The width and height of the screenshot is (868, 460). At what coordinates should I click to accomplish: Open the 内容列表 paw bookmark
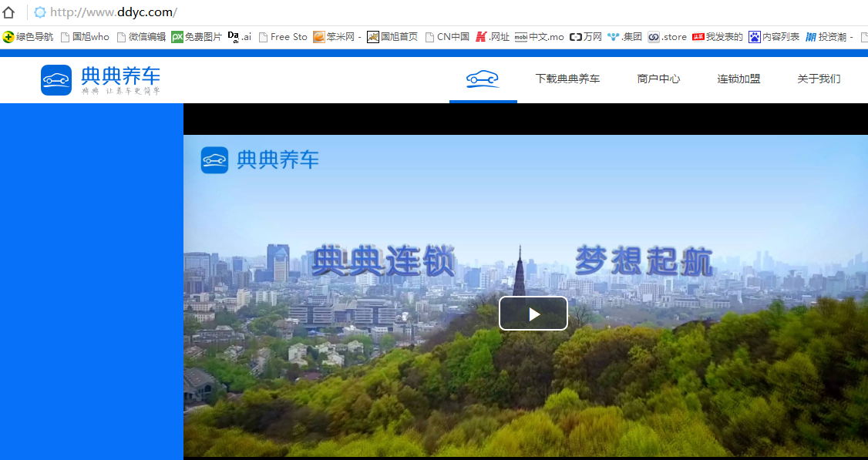774,37
